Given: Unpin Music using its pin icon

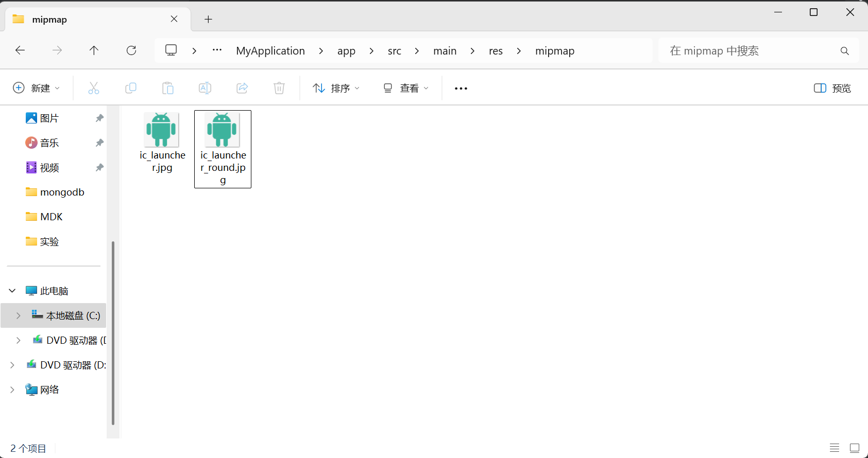Looking at the screenshot, I should [x=99, y=143].
